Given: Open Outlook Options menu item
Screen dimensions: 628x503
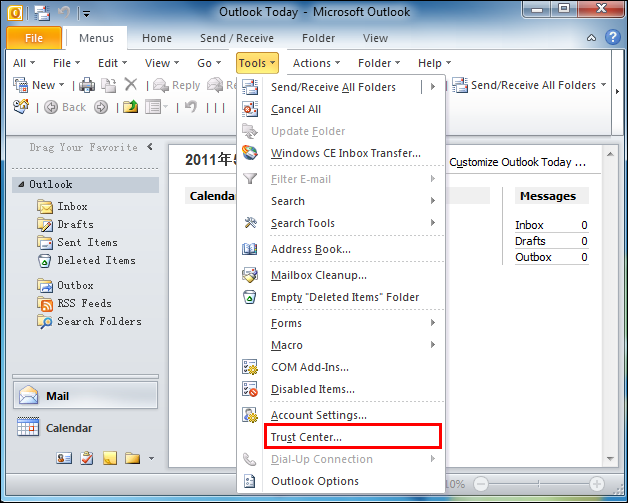Looking at the screenshot, I should point(341,481).
